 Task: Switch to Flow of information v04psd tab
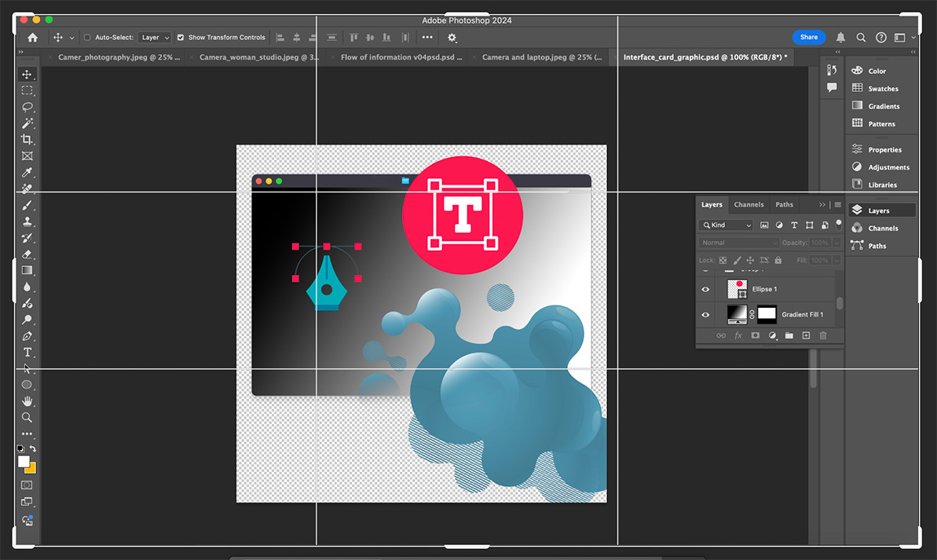point(401,57)
